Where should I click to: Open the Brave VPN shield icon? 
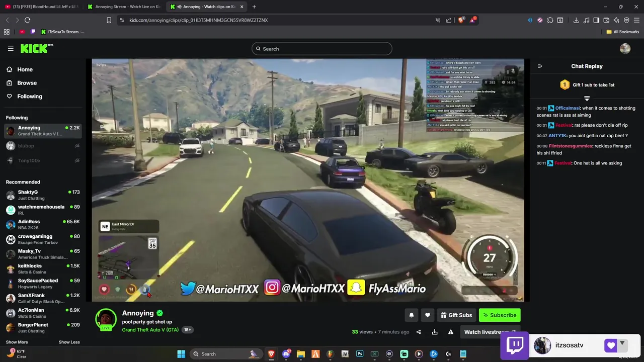[x=626, y=20]
